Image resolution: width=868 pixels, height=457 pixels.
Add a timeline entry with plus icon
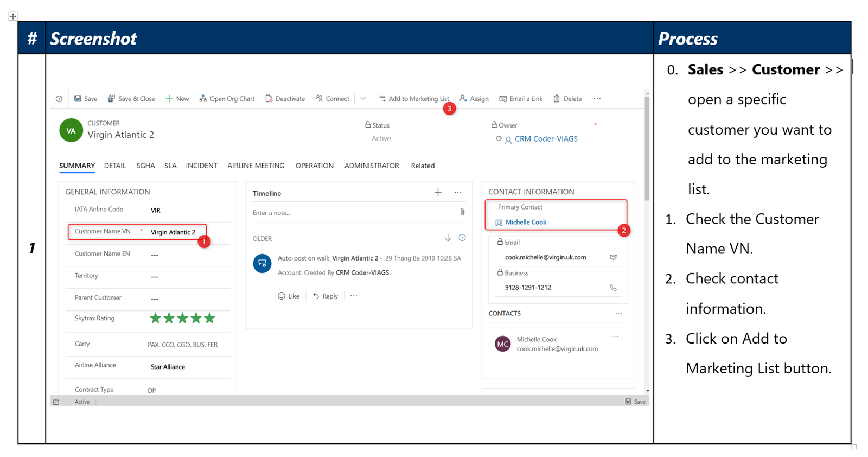point(438,193)
